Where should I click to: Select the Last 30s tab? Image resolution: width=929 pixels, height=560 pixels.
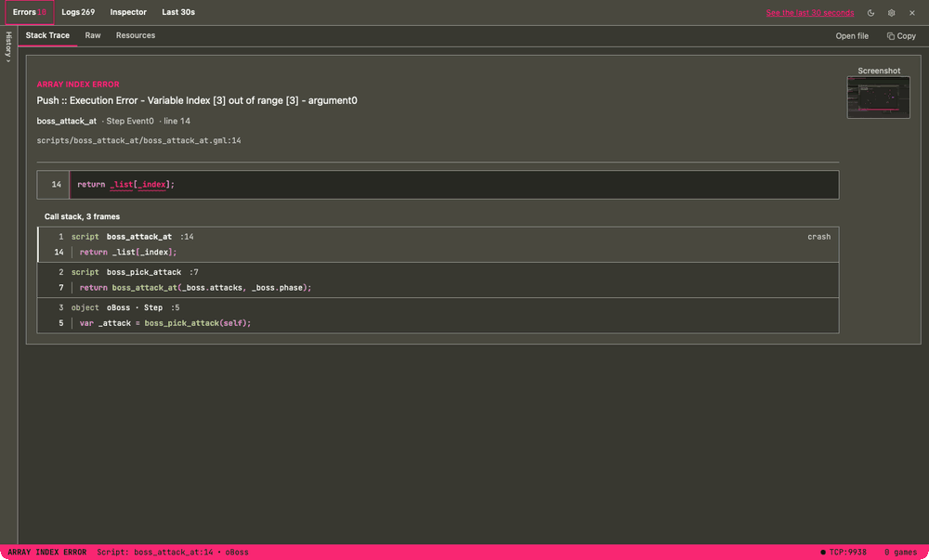178,12
